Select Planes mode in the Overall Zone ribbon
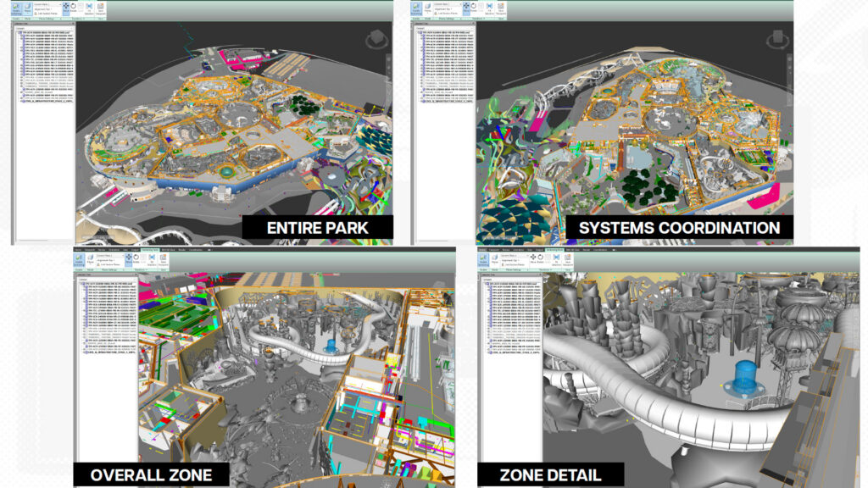Image resolution: width=868 pixels, height=488 pixels. click(92, 261)
